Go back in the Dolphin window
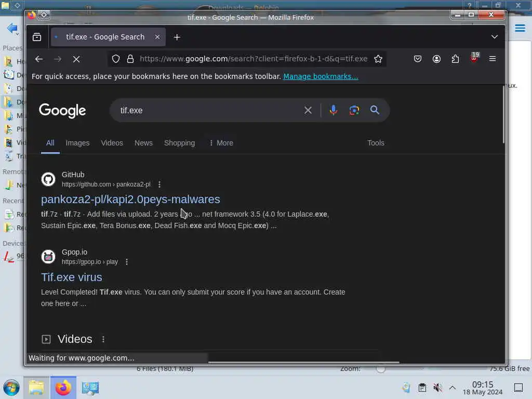 pos(12,28)
